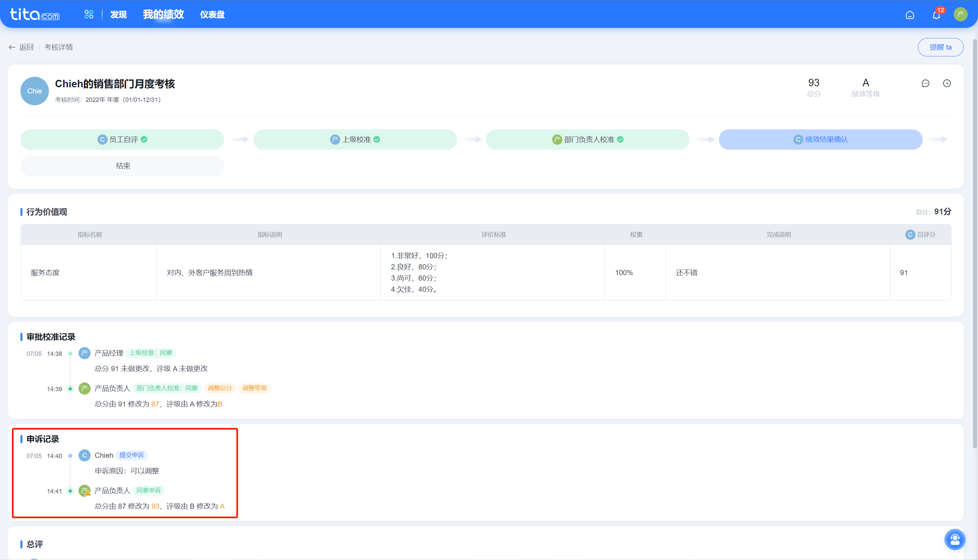Click the 员工自评 green check icon
The width and height of the screenshot is (978, 560).
tap(144, 139)
